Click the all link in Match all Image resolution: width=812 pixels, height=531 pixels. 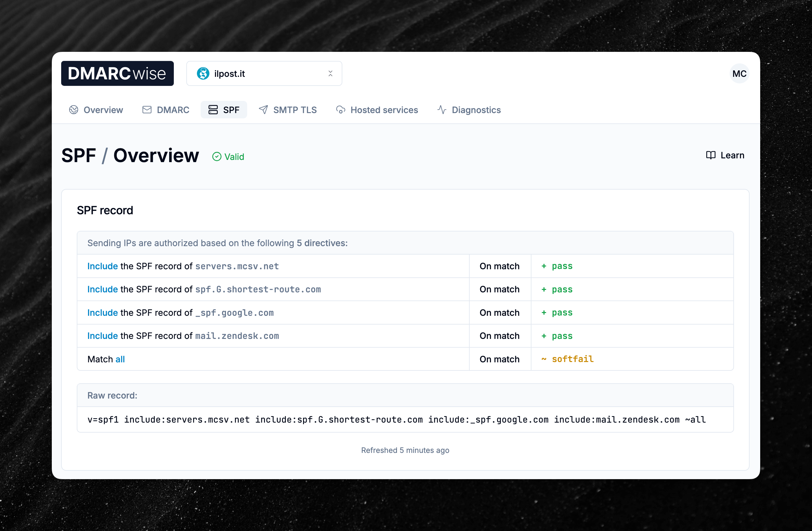120,359
